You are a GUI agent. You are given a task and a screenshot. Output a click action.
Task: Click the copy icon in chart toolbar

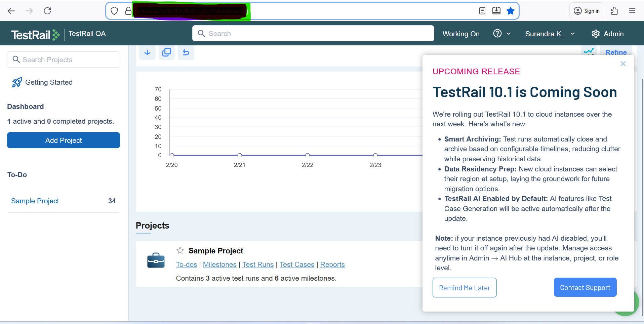pos(166,52)
